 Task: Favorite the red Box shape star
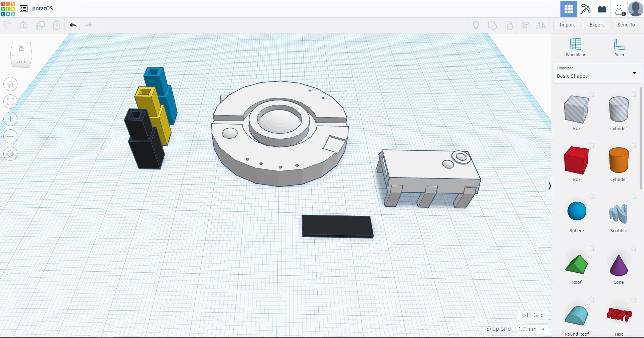pyautogui.click(x=592, y=145)
